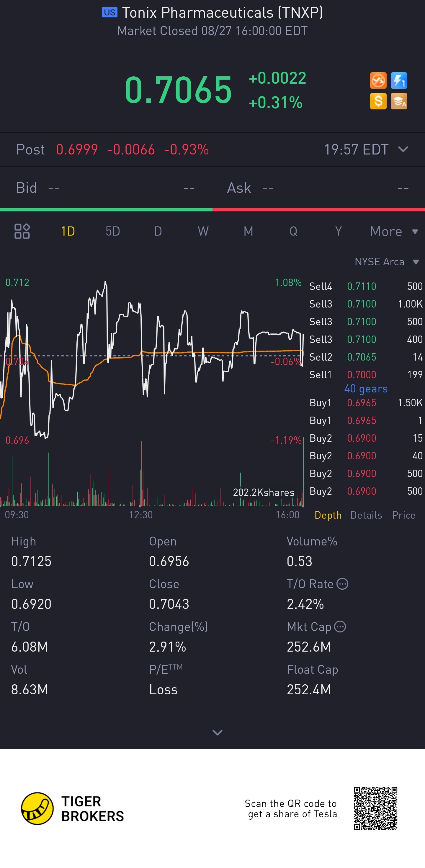Tap the 40 gears depth setting
The width and height of the screenshot is (425, 868).
coord(366,389)
